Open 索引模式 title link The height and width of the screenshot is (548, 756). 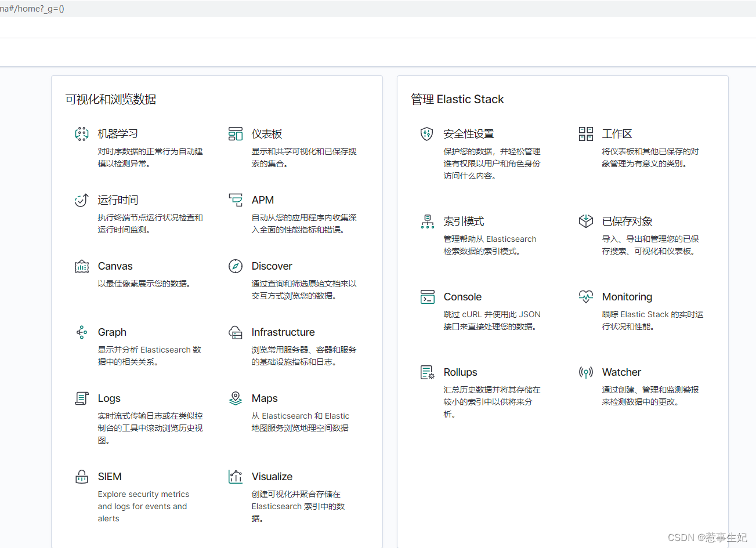(x=464, y=222)
